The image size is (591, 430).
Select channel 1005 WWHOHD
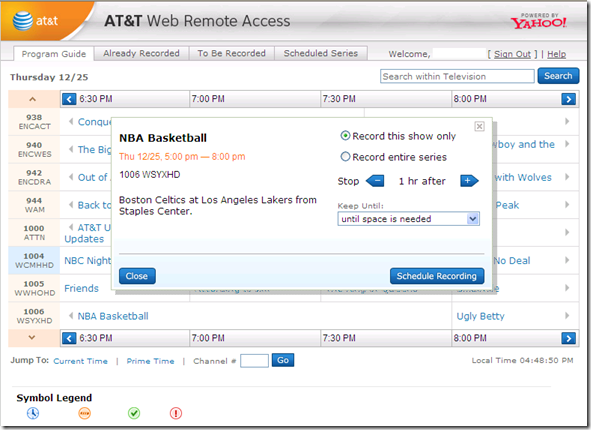pyautogui.click(x=34, y=288)
